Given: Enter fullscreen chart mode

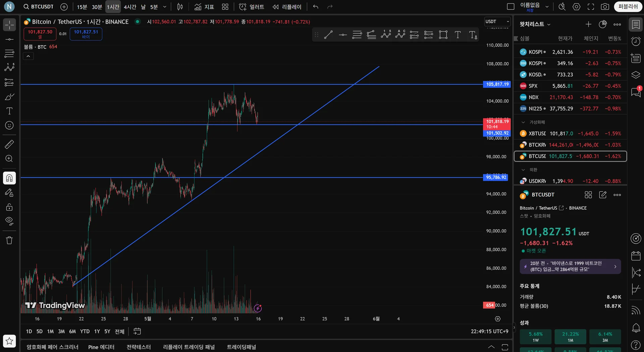Looking at the screenshot, I should click(x=591, y=7).
